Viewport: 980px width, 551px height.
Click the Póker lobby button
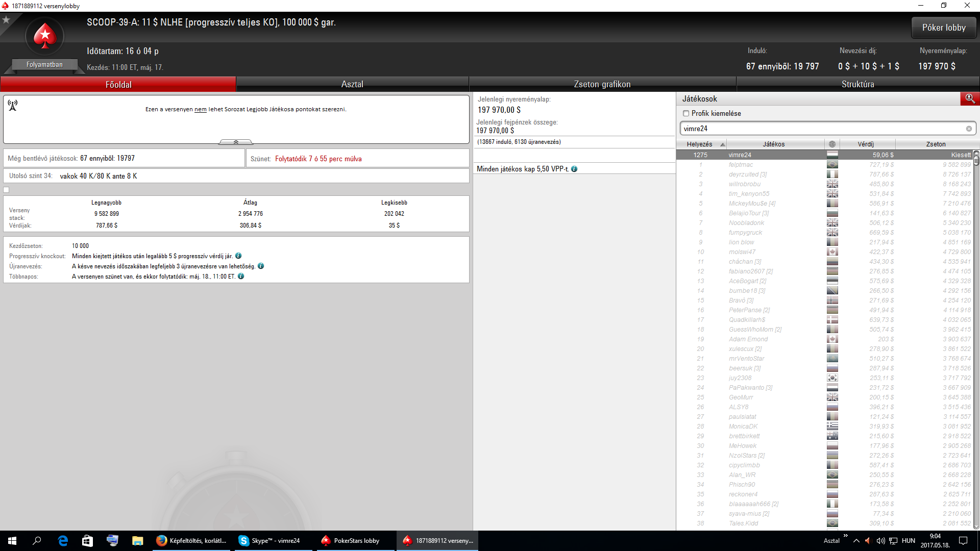944,28
